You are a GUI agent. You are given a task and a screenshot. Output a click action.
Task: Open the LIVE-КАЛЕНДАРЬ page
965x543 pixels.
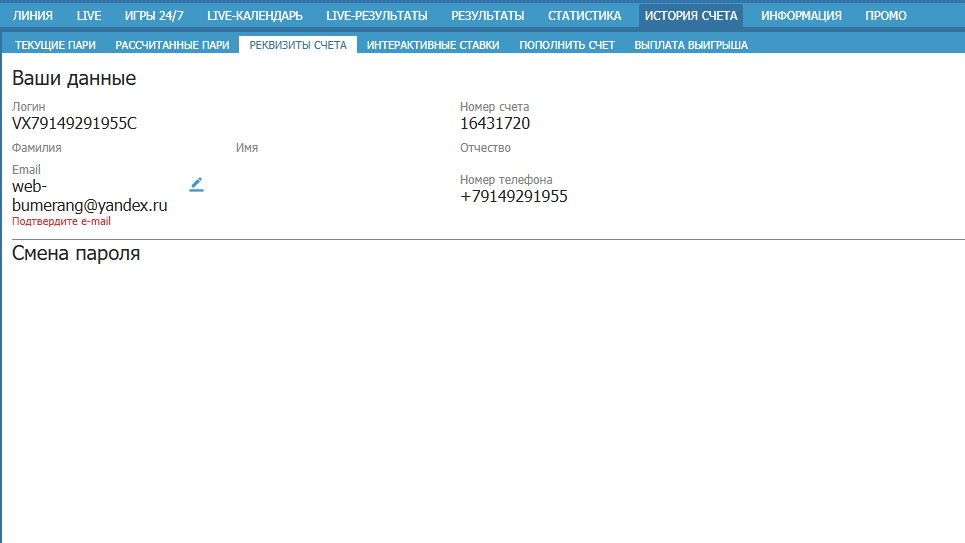255,16
